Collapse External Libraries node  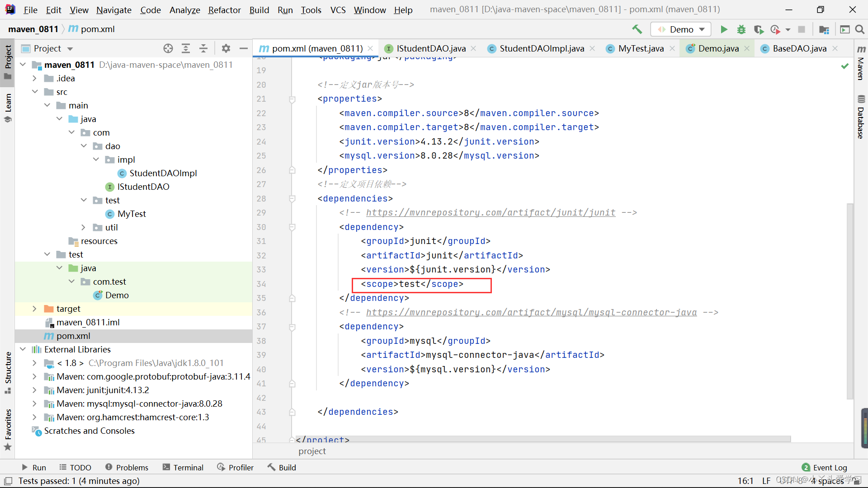pos(23,349)
